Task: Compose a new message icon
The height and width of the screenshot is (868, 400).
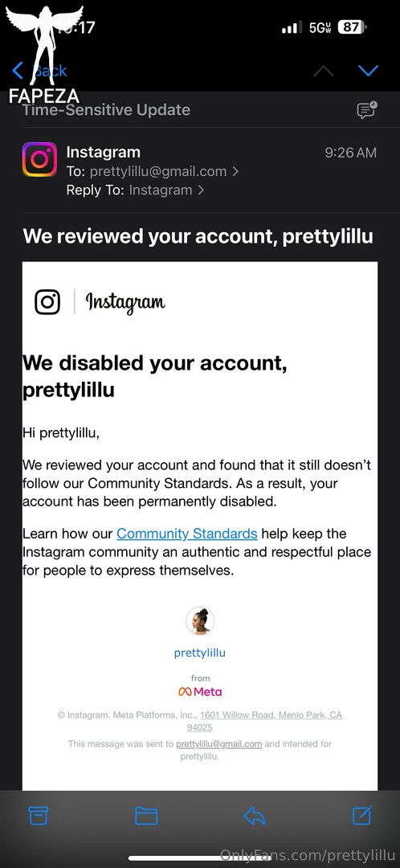Action: coord(362,815)
